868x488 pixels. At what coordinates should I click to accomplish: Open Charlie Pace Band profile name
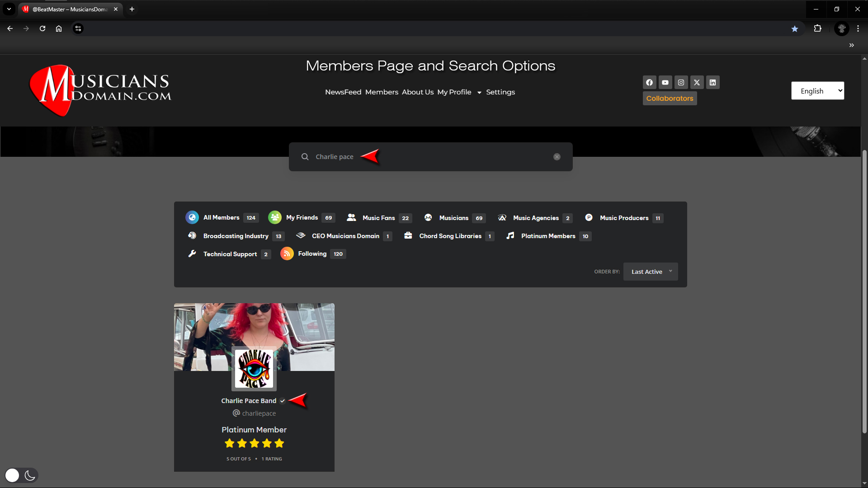249,401
